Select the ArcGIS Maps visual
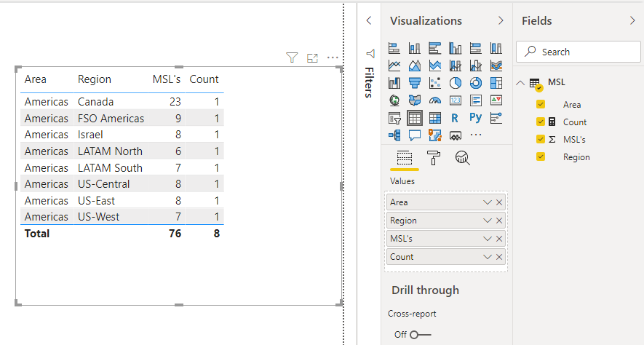 coord(435,135)
